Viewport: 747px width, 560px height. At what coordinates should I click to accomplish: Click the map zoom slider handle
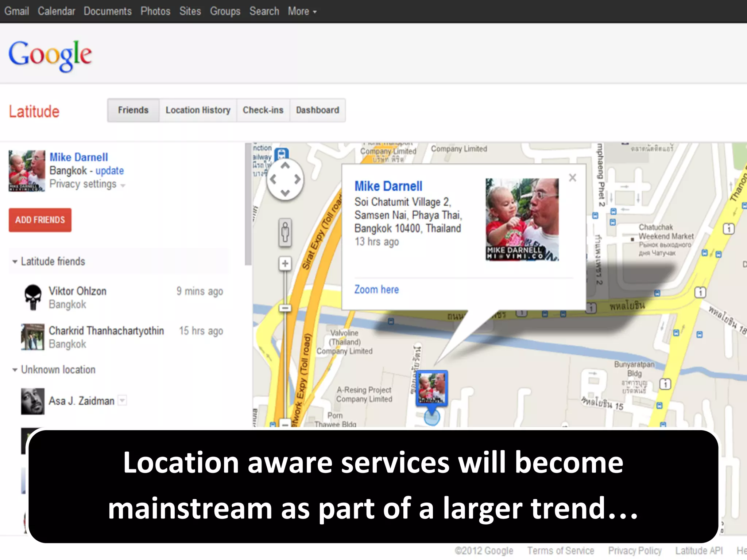285,308
